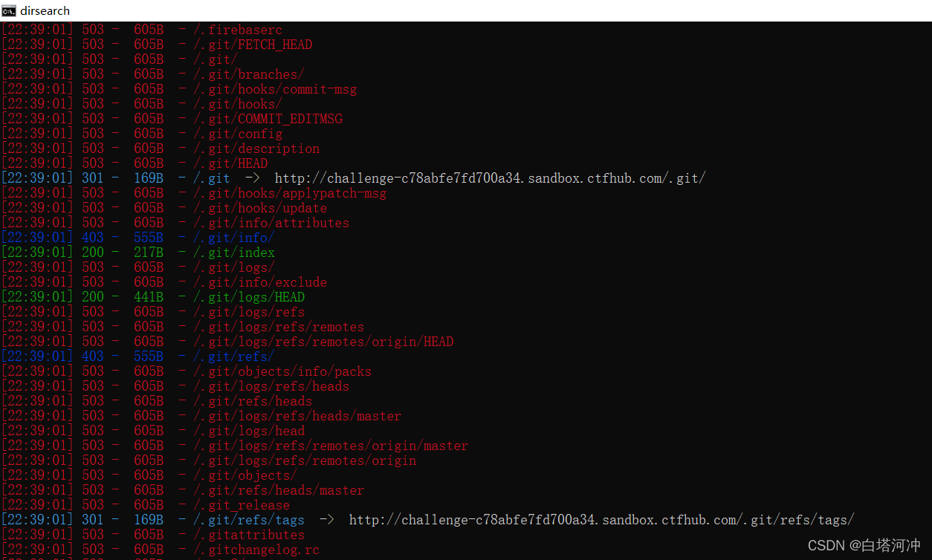Click the 403 status beside /.git/info/
This screenshot has height=560, width=932.
pos(92,237)
